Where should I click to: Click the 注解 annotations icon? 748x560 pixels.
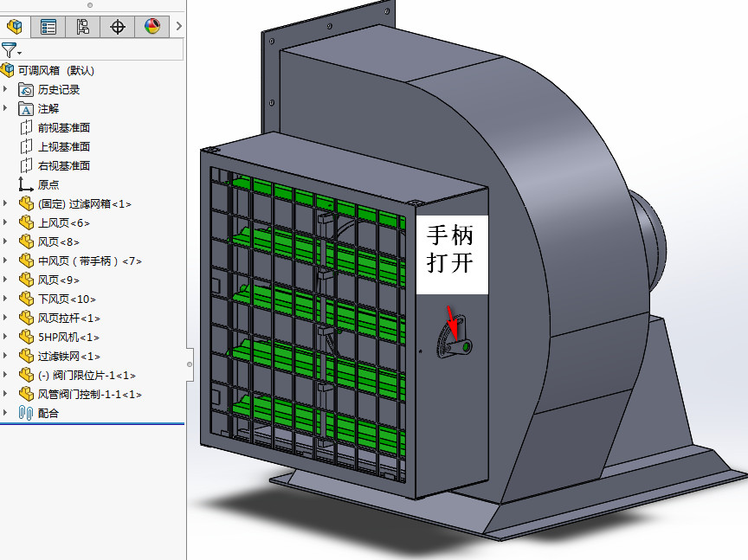click(26, 109)
